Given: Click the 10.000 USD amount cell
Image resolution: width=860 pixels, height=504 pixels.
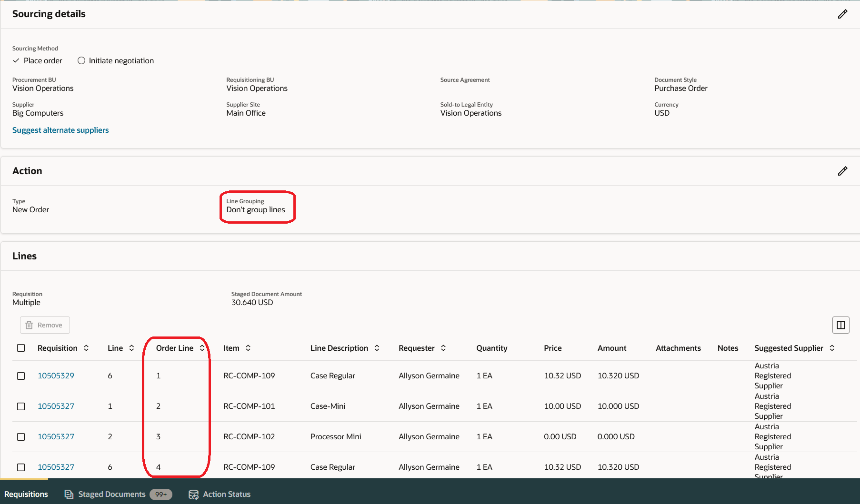Looking at the screenshot, I should (x=618, y=406).
